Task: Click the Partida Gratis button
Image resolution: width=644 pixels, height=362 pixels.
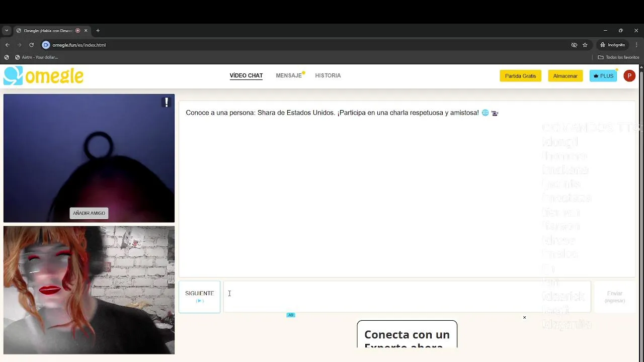Action: click(520, 76)
